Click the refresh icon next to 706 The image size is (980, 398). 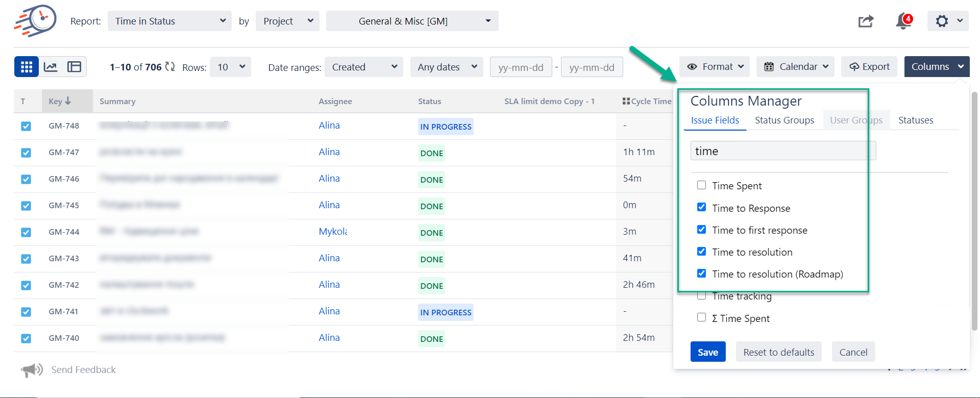(170, 67)
